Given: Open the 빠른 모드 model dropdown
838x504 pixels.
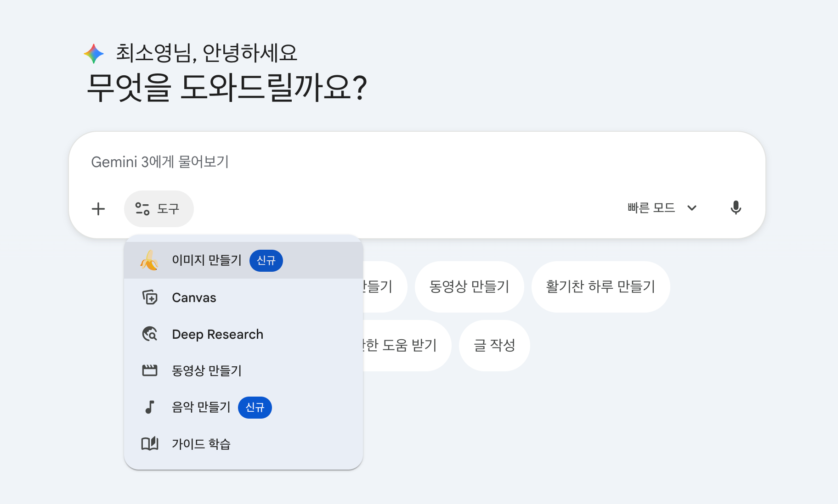Looking at the screenshot, I should (651, 208).
